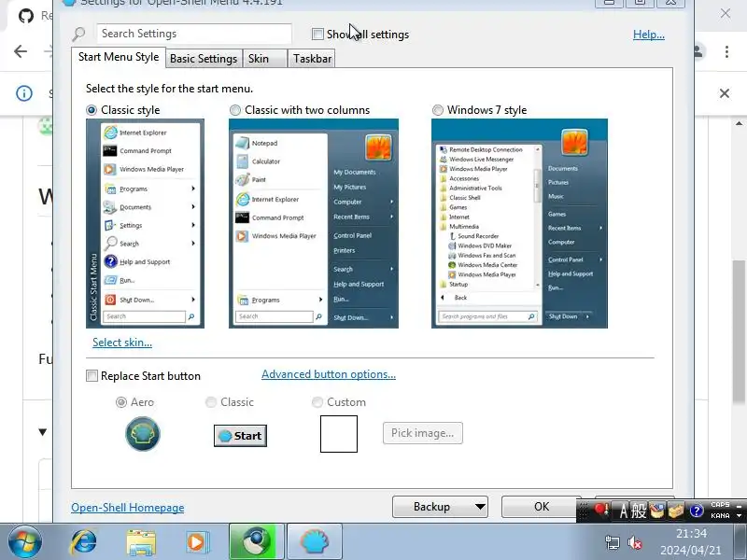This screenshot has height=560, width=747.
Task: Switch to the Basic Settings tab
Action: coord(204,59)
